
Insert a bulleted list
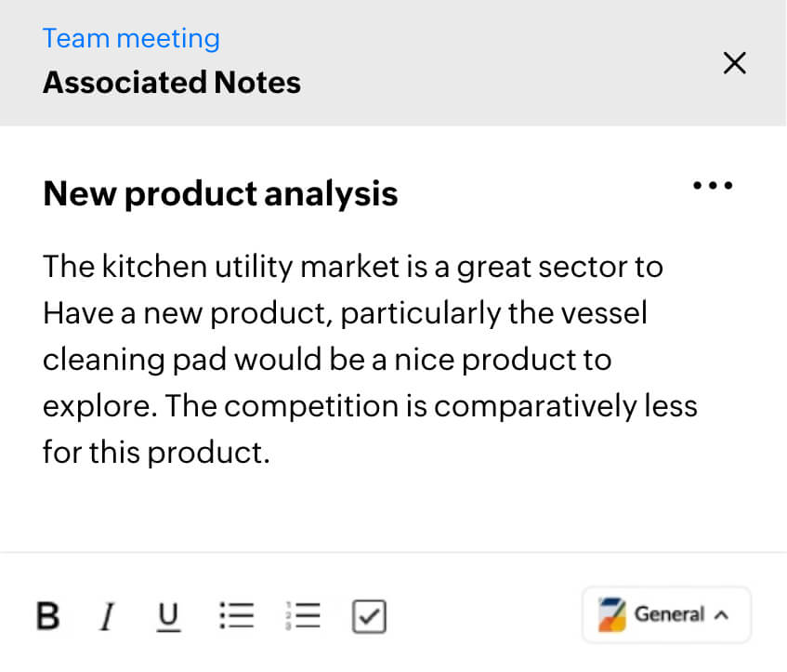coord(236,614)
